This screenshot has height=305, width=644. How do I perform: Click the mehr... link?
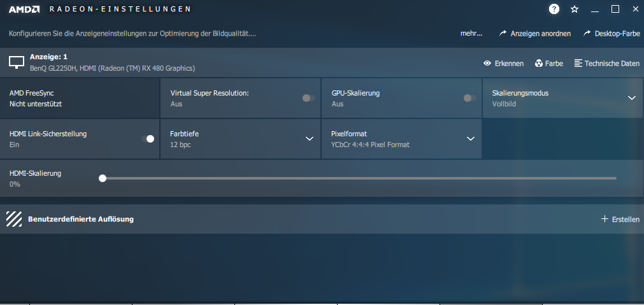coord(471,34)
